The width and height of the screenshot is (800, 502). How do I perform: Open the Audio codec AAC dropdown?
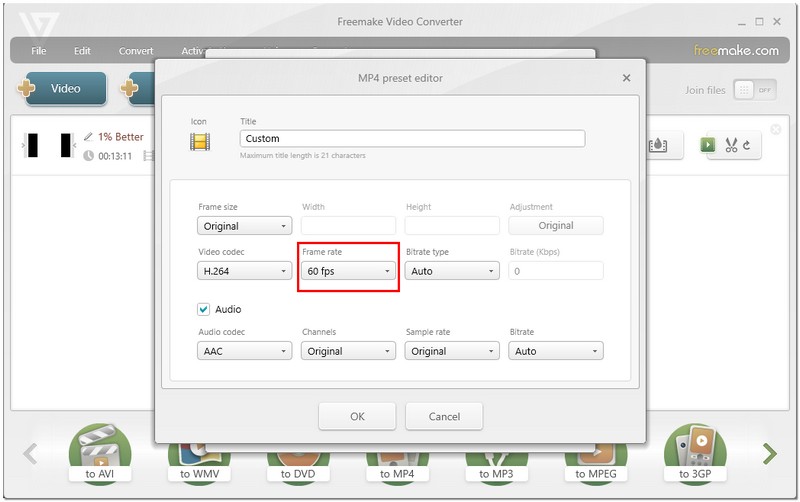click(245, 351)
